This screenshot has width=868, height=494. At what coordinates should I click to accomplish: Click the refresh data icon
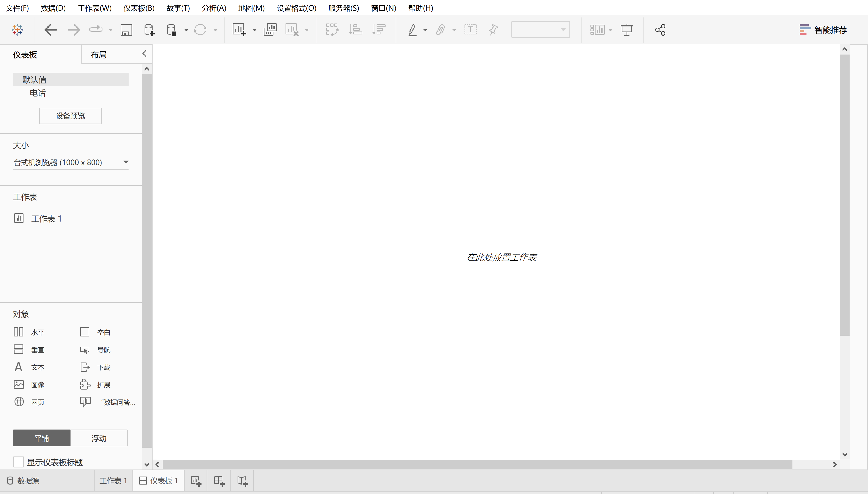coord(200,30)
